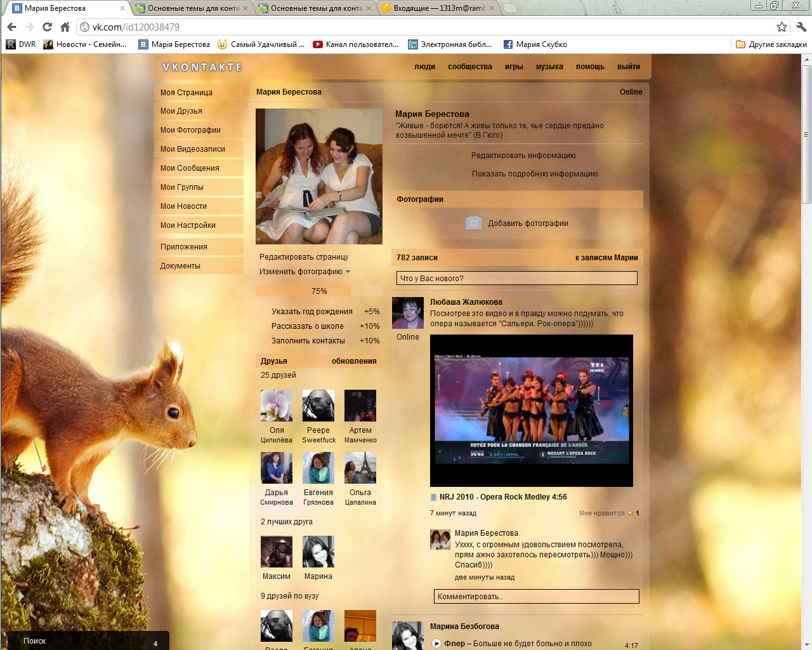Reload the page with refresh icon
Viewport: 812px width, 650px height.
[x=47, y=27]
